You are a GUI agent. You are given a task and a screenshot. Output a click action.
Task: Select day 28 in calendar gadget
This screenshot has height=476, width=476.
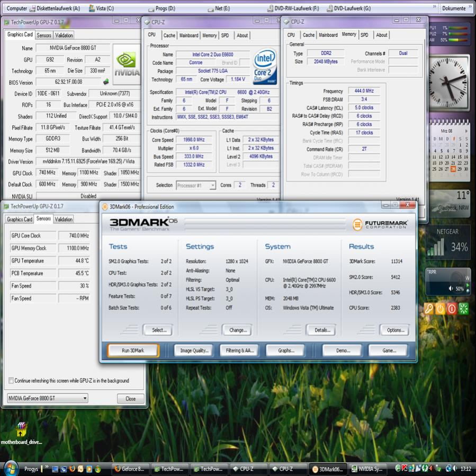[453, 169]
